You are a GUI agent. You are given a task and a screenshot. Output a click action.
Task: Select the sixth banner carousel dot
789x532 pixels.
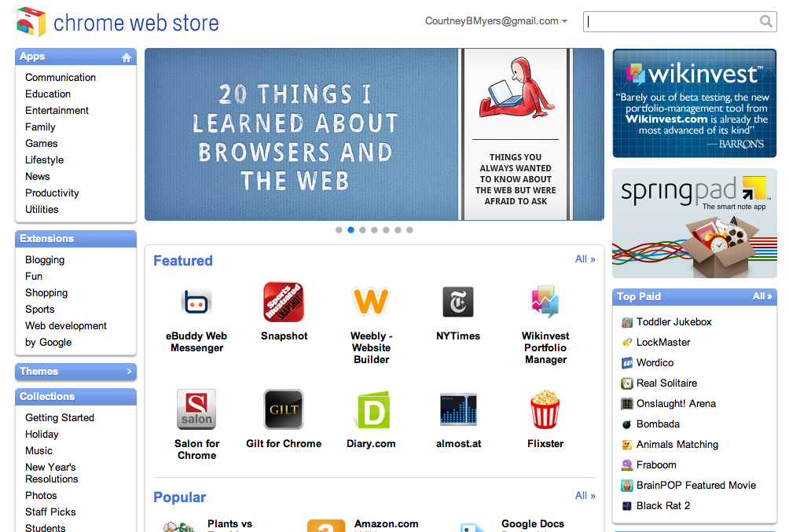[398, 230]
